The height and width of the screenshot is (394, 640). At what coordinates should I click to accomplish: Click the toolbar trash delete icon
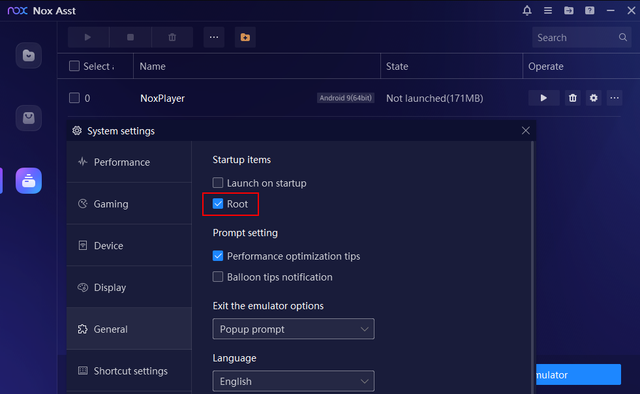pyautogui.click(x=172, y=37)
